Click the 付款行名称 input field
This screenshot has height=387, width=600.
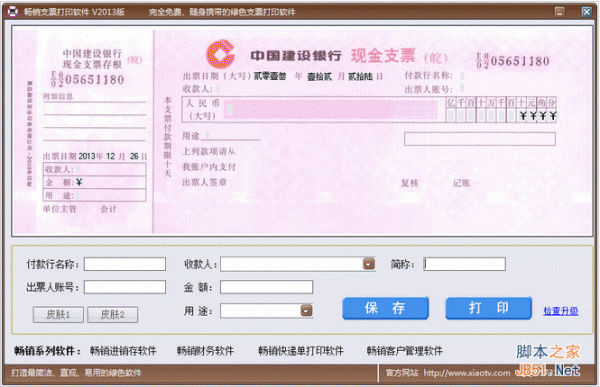click(x=125, y=264)
